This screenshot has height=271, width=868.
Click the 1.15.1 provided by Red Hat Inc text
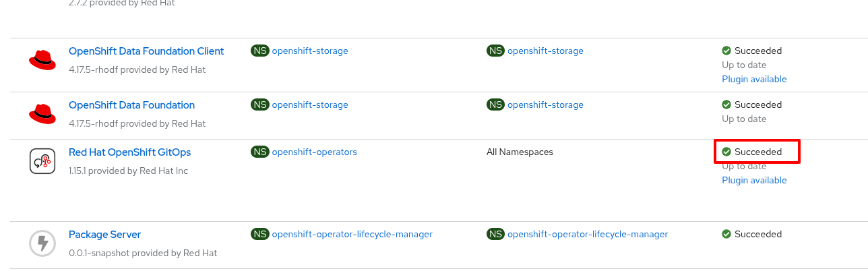(x=128, y=171)
